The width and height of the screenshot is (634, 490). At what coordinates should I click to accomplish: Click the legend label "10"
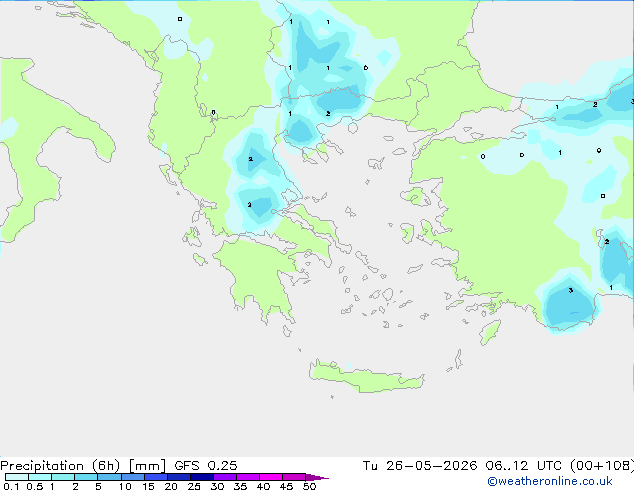pos(125,486)
